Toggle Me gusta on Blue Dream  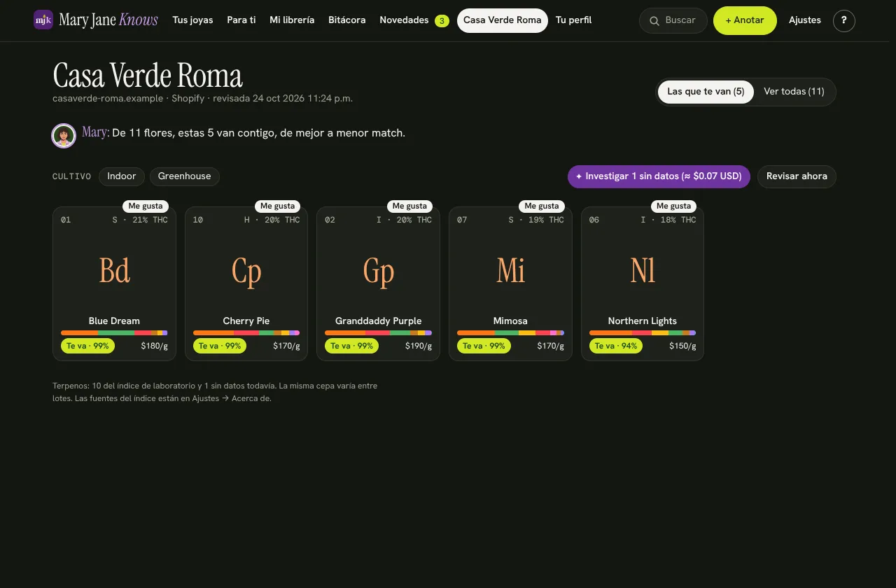146,206
